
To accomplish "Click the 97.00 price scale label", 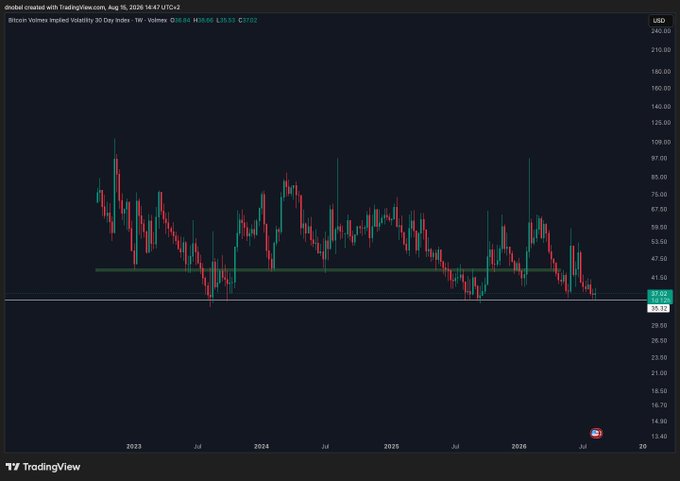I will tap(660, 159).
